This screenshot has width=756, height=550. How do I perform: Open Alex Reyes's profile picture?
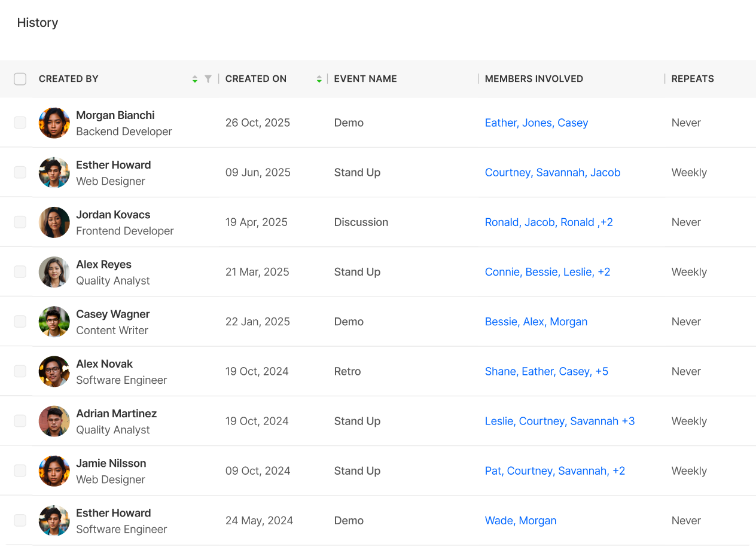coord(54,272)
